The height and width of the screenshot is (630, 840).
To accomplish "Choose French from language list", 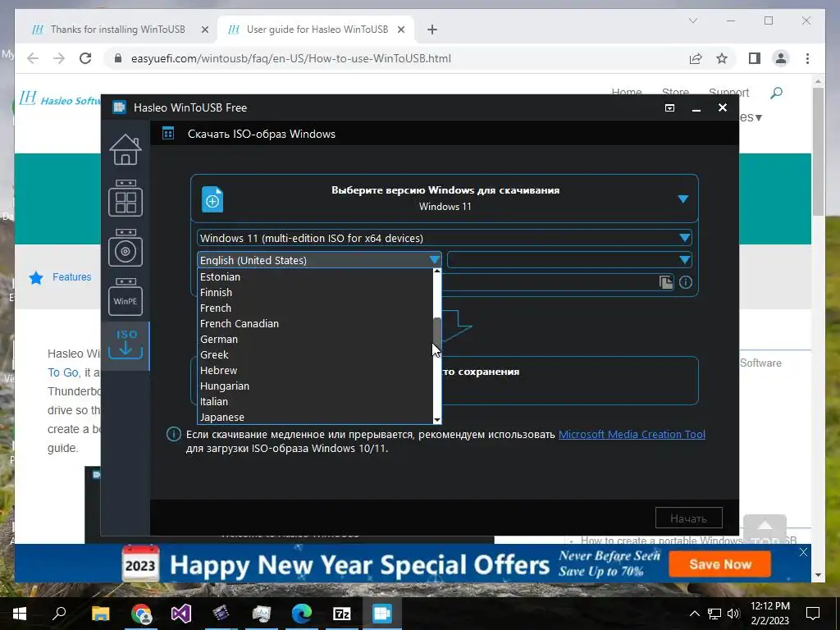I will (315, 308).
